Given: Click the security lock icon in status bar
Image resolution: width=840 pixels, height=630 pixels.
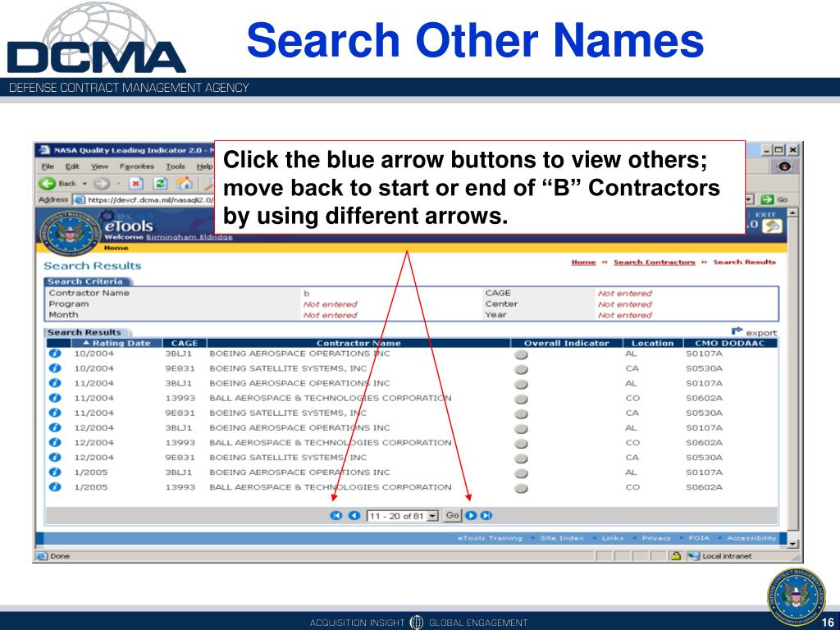Looking at the screenshot, I should tap(676, 556).
